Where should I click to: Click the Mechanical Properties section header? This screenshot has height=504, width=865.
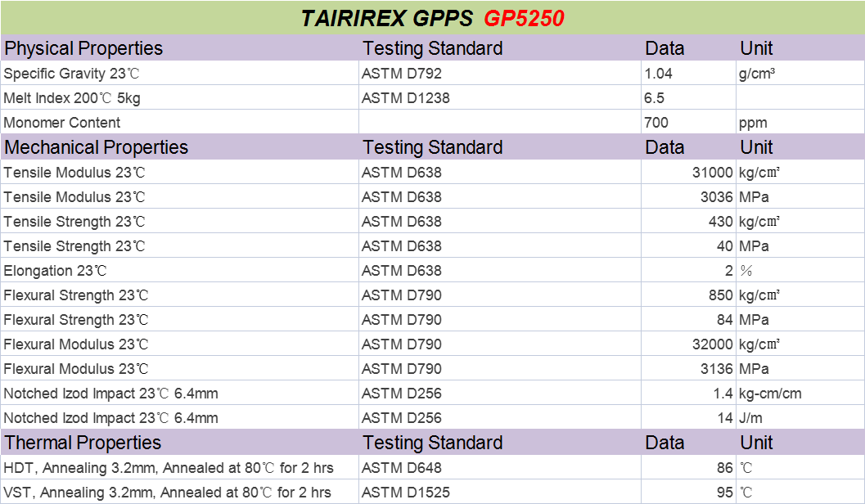(x=97, y=147)
